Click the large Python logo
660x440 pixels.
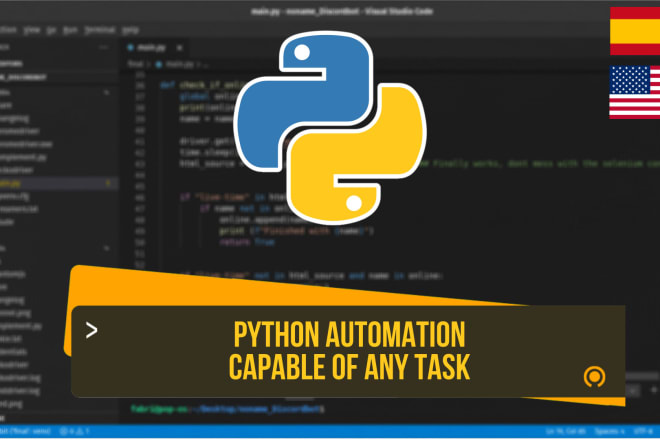[x=330, y=128]
